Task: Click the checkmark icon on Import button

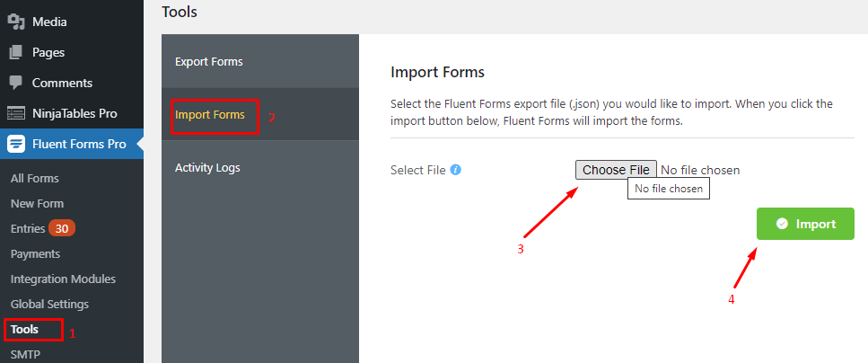Action: (782, 224)
